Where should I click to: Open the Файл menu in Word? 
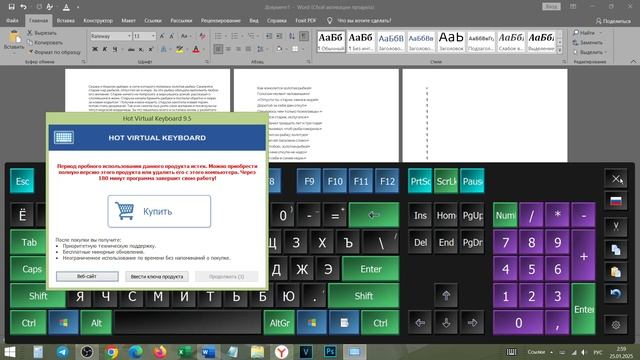(x=12, y=20)
